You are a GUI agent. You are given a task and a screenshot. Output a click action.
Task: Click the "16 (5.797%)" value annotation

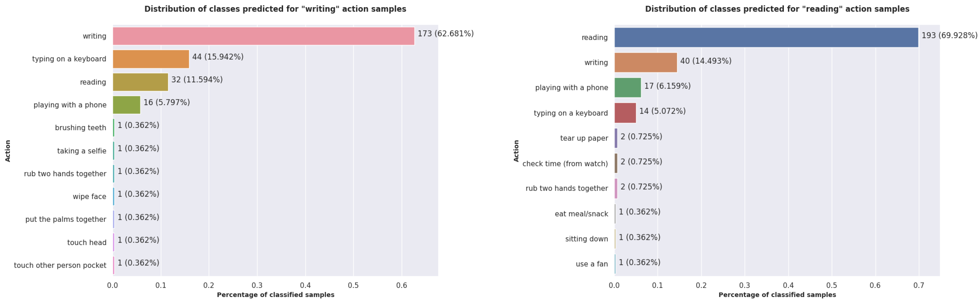pos(167,102)
